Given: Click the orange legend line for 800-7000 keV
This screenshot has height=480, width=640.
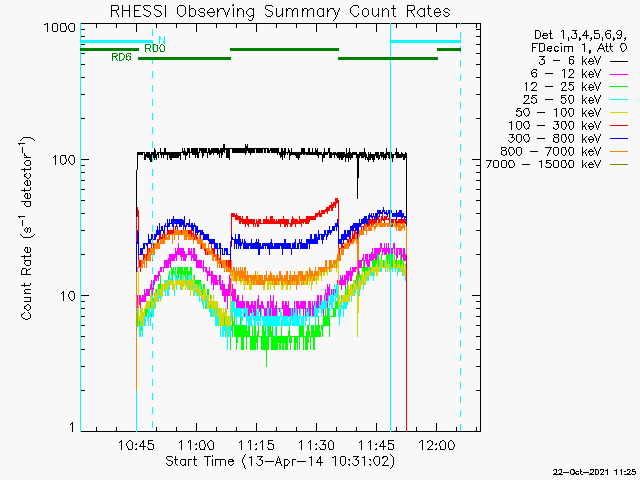Looking at the screenshot, I should (x=619, y=152).
